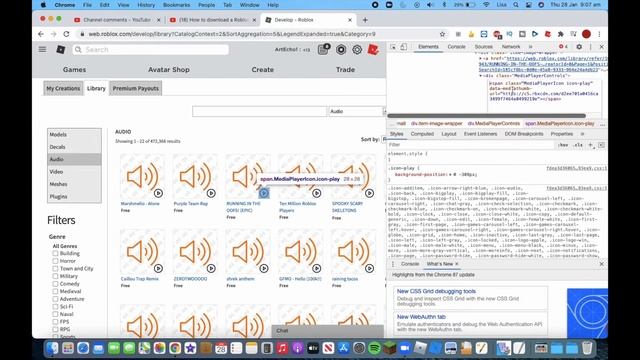Click the library keyword search box
This screenshot has width=640, height=360.
(259, 111)
